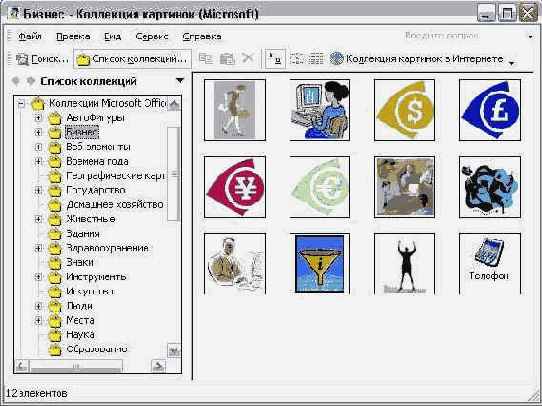542x406 pixels.
Task: Select the silhouette with raised arms clip
Action: click(x=404, y=264)
